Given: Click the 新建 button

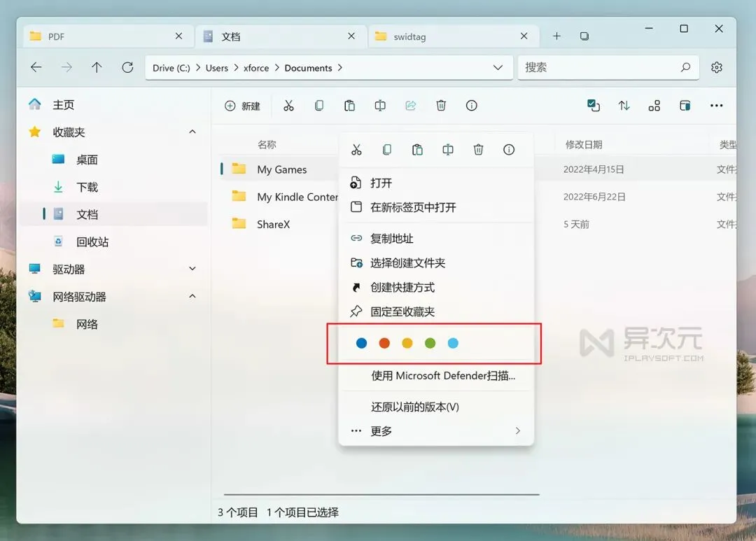Looking at the screenshot, I should tap(242, 106).
